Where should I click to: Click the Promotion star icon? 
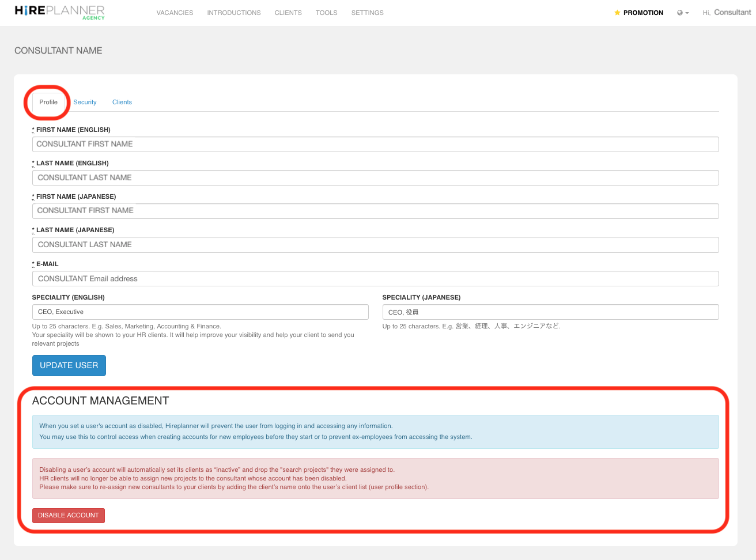[x=617, y=13]
